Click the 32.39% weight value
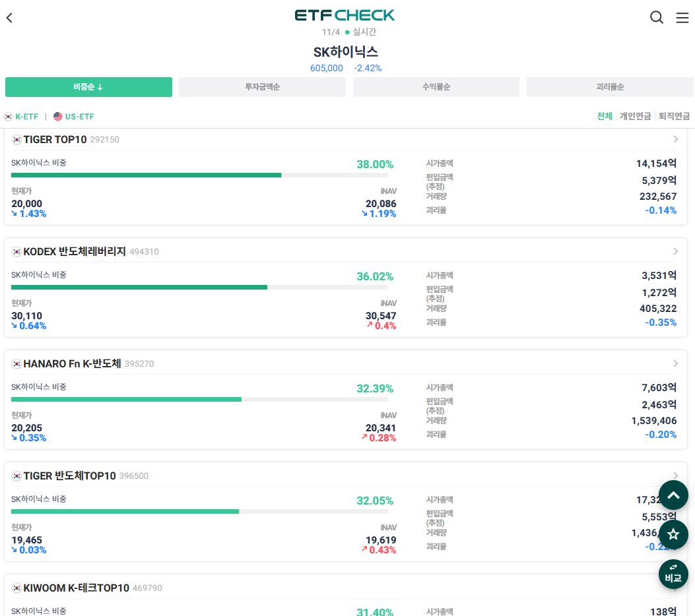Image resolution: width=695 pixels, height=616 pixels. pyautogui.click(x=375, y=388)
